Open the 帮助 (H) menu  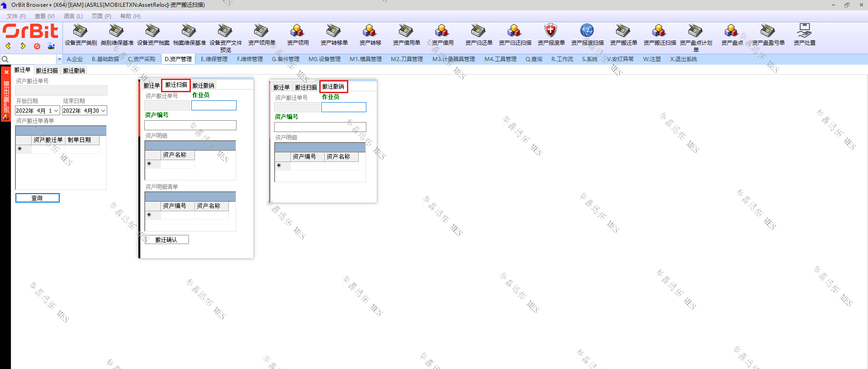click(130, 16)
